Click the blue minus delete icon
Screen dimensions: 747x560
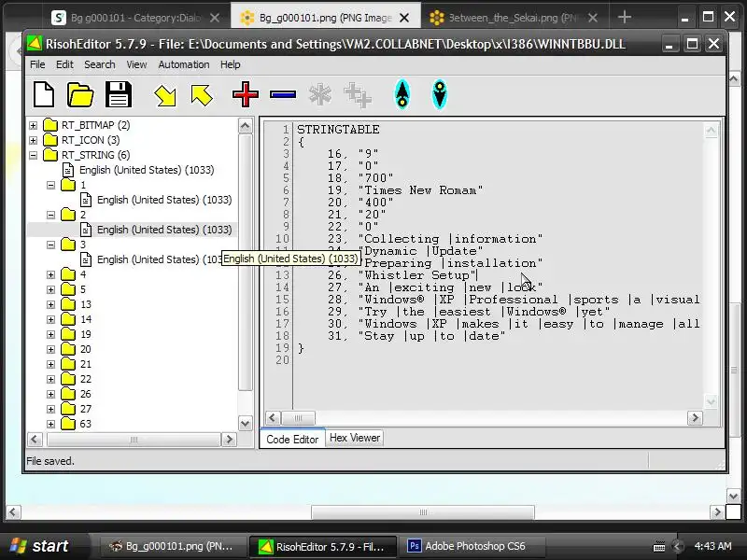coord(283,95)
